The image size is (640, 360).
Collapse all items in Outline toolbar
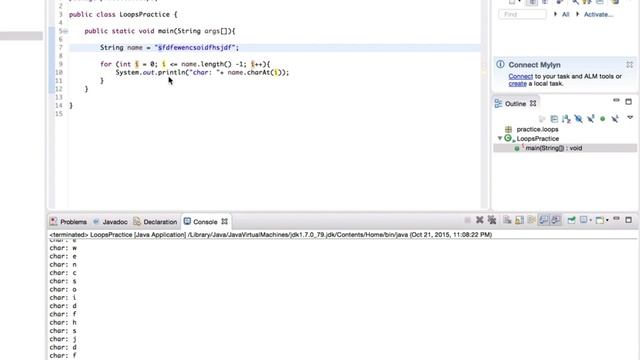click(554, 119)
